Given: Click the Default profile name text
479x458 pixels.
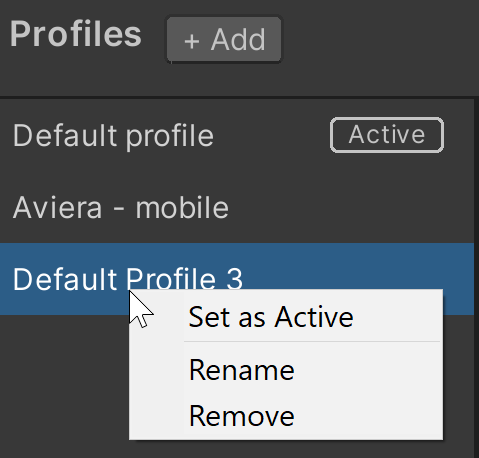Looking at the screenshot, I should pos(113,136).
